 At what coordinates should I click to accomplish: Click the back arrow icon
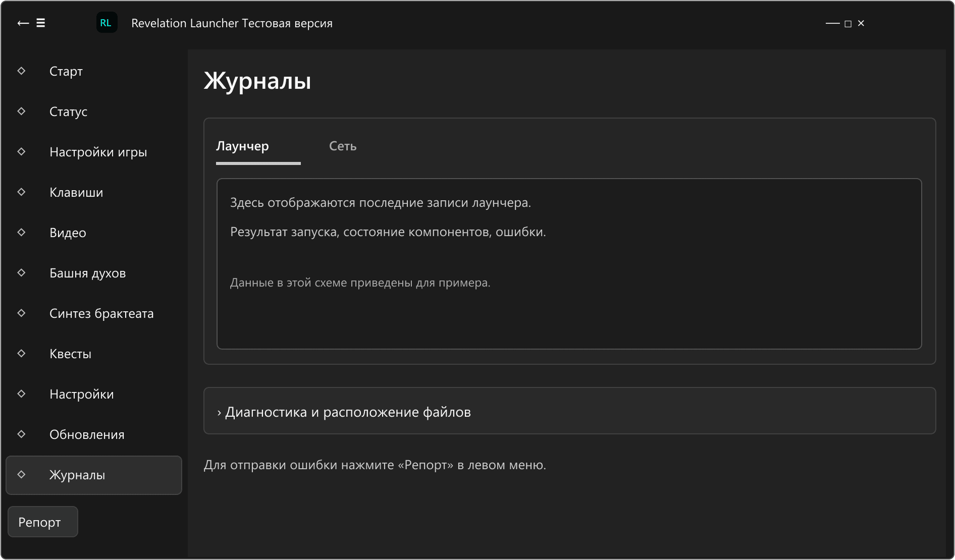pos(23,23)
